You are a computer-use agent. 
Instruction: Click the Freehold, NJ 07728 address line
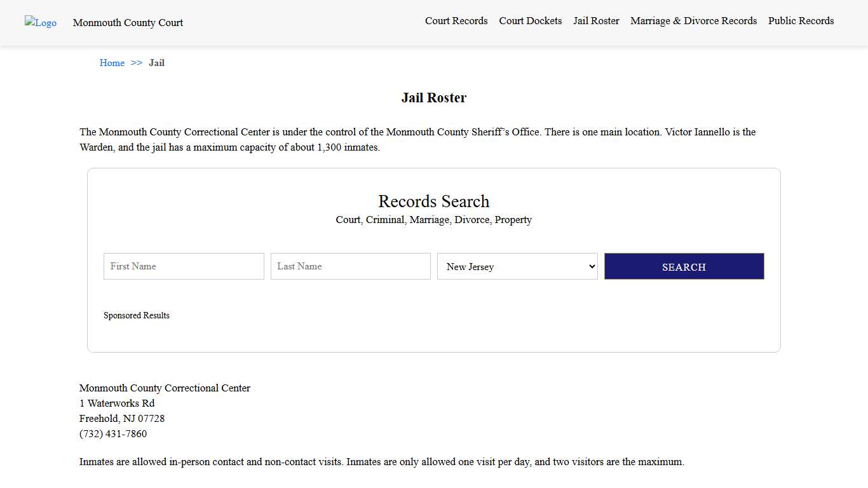[x=122, y=419]
